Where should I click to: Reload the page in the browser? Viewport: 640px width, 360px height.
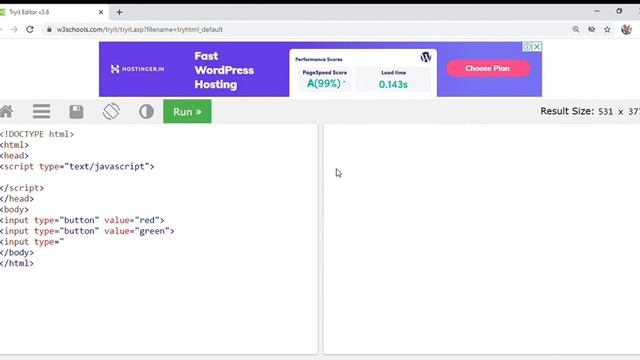tap(30, 29)
